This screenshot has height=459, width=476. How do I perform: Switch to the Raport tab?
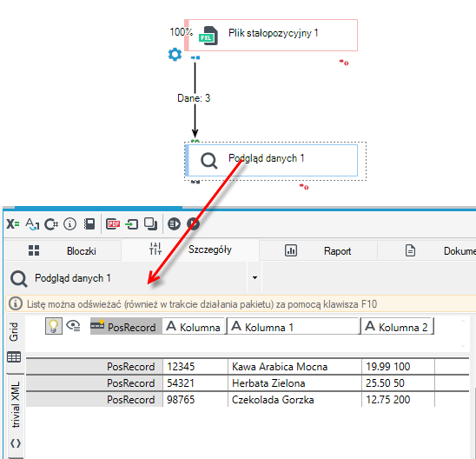point(319,250)
